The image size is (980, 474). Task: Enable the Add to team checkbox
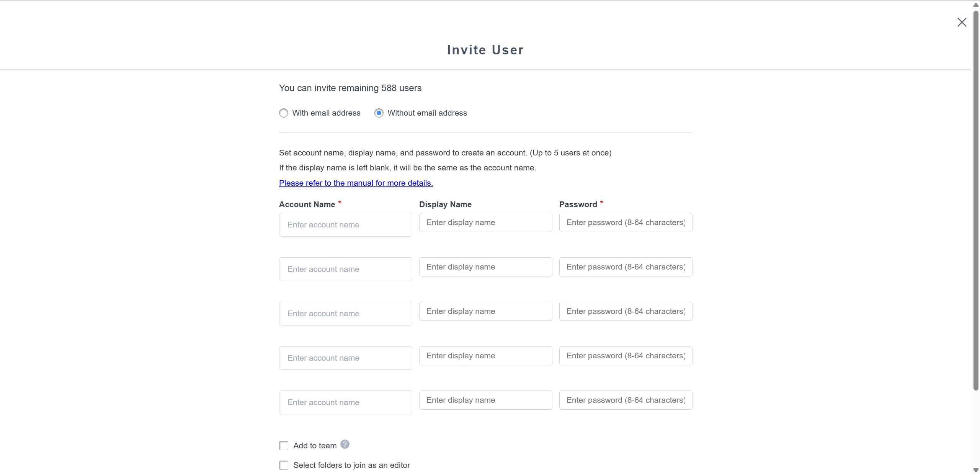(x=284, y=446)
